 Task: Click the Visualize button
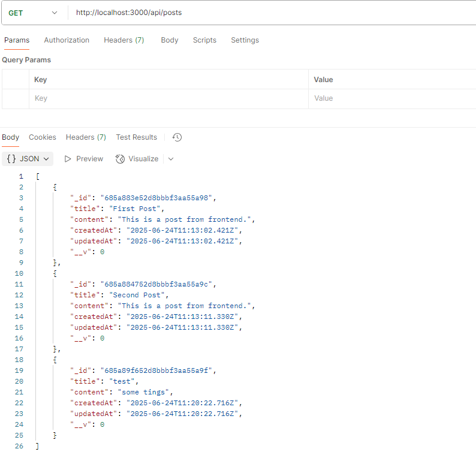coord(137,159)
